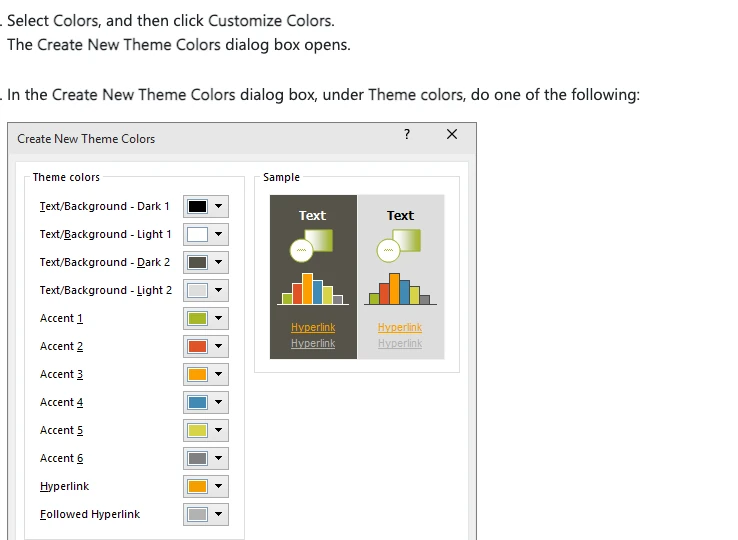Expand the Accent 2 color dropdown arrow
Screen dimensions: 738x540
(x=218, y=346)
